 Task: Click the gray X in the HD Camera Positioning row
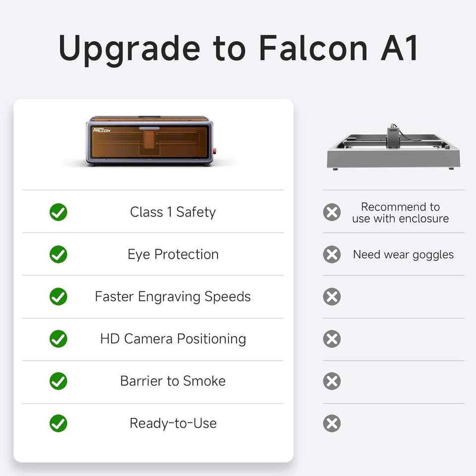point(332,339)
